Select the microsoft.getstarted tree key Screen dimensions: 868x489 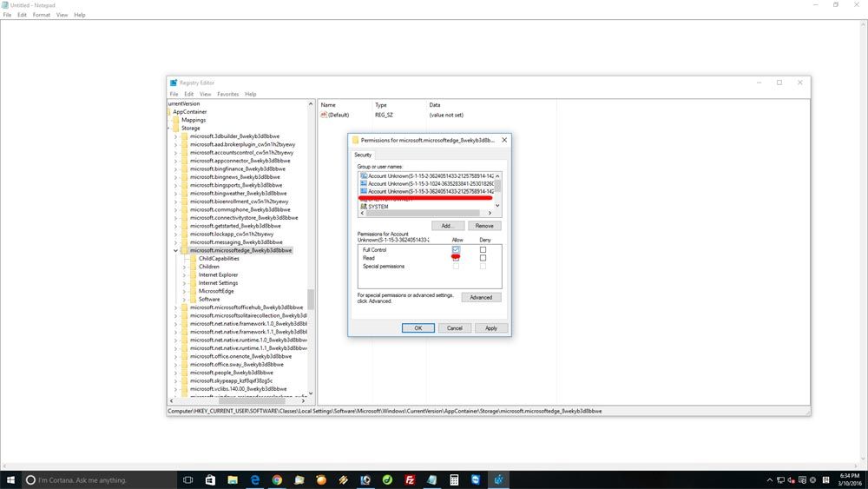[x=235, y=226]
